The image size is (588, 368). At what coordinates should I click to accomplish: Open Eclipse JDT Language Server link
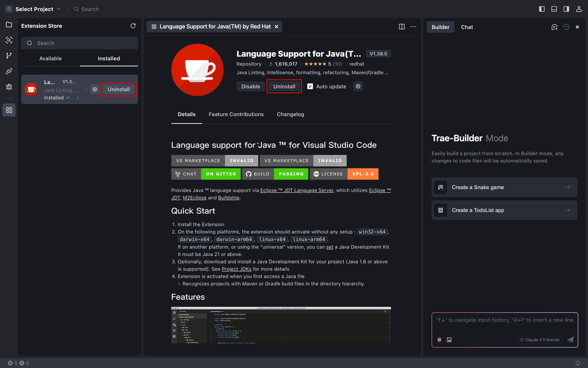coord(297,190)
